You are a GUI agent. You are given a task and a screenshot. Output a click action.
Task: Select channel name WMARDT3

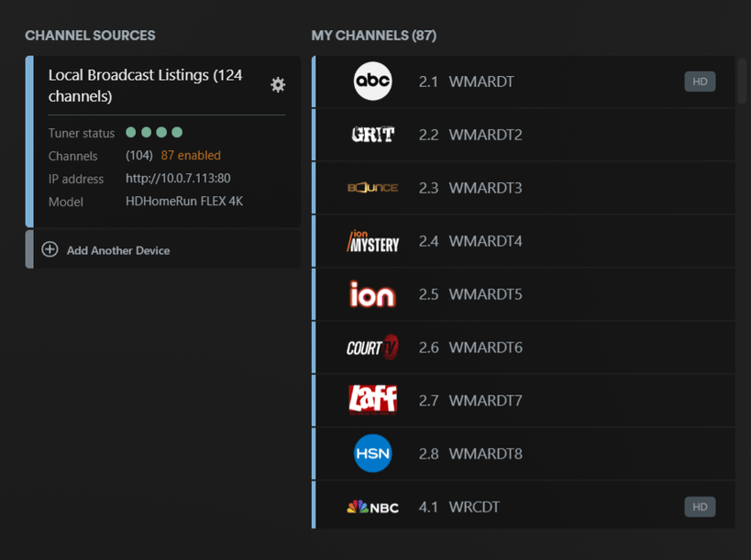click(x=485, y=188)
